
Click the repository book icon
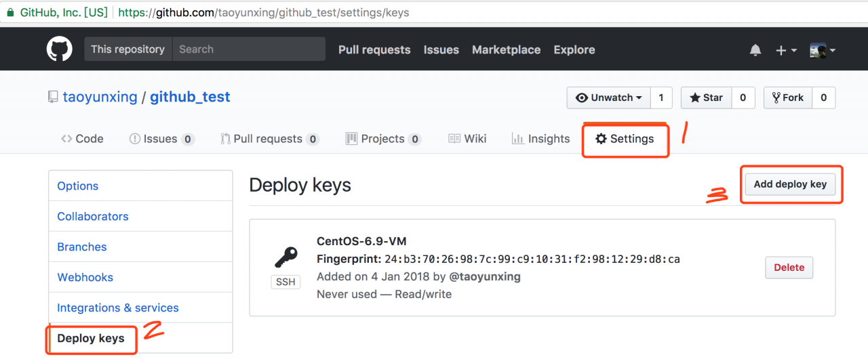pos(53,98)
